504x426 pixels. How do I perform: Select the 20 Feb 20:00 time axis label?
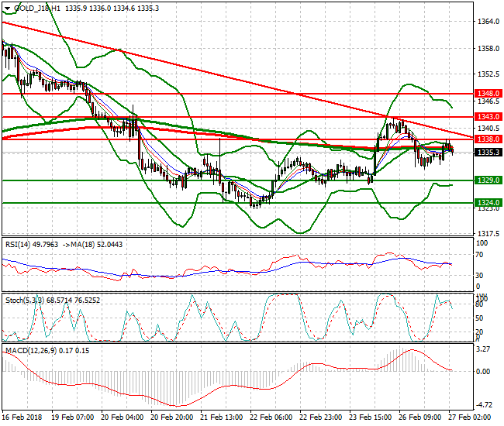172,417
